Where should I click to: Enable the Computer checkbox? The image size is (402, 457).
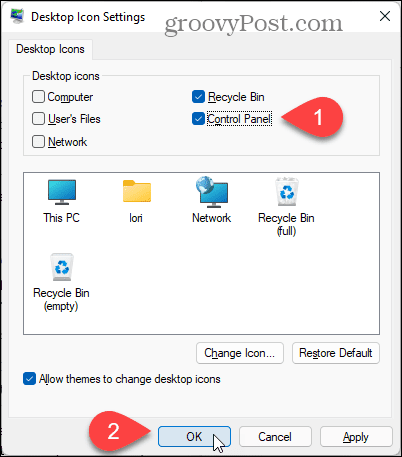[x=38, y=97]
